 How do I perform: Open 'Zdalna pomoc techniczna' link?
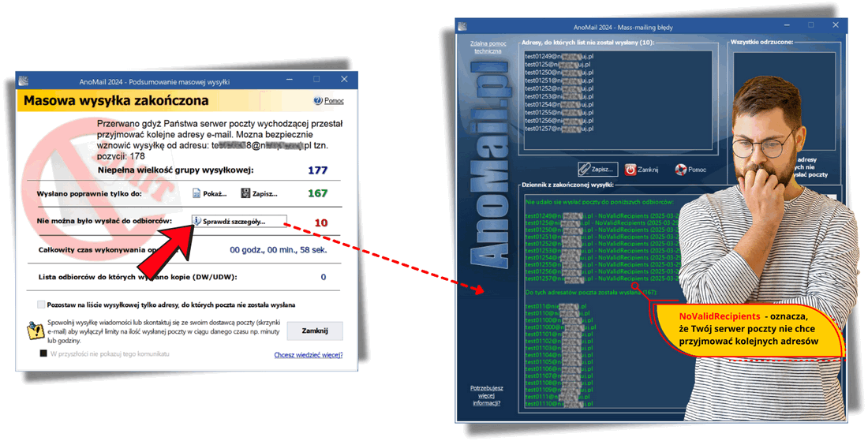tap(488, 47)
